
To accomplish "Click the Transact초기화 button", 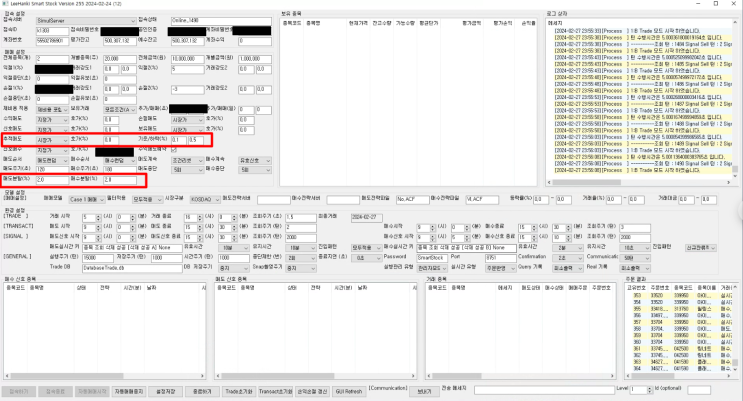I will pyautogui.click(x=275, y=392).
